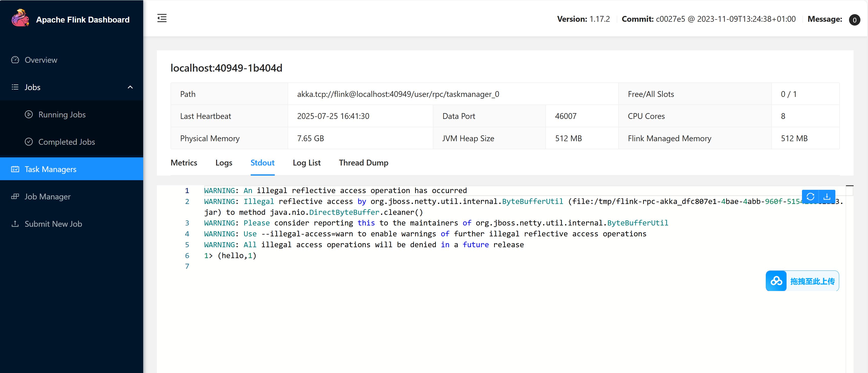Image resolution: width=868 pixels, height=373 pixels.
Task: Open Completed Jobs page
Action: [71, 141]
